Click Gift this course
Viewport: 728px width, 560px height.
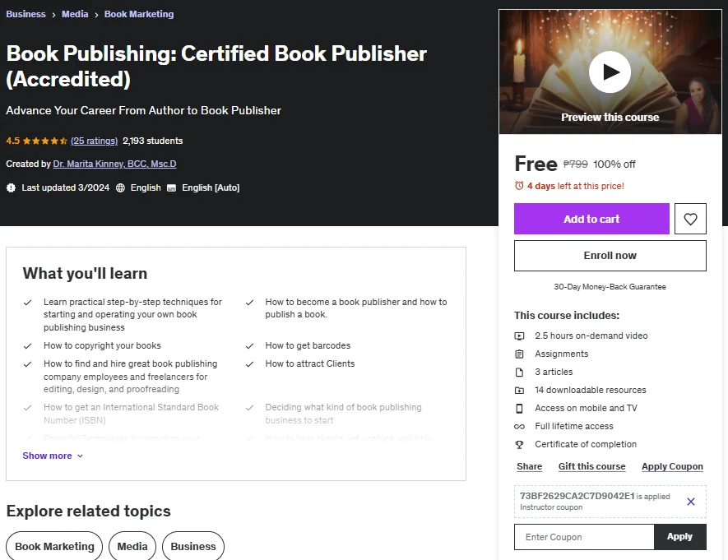pyautogui.click(x=592, y=466)
